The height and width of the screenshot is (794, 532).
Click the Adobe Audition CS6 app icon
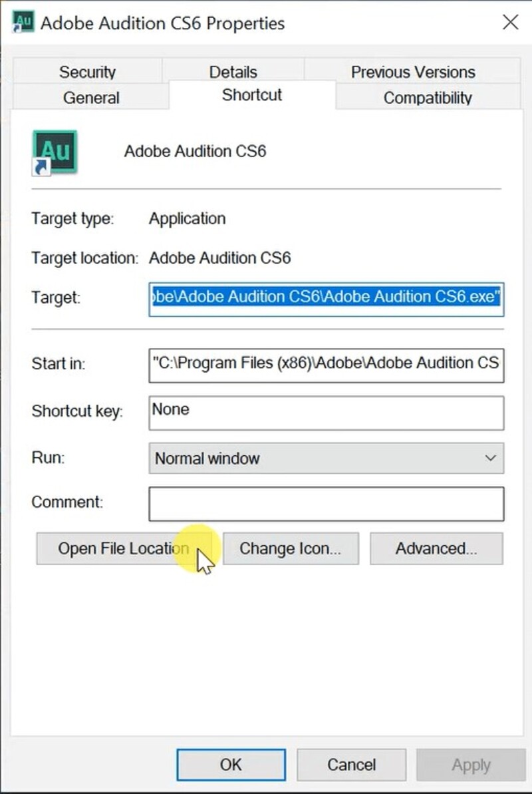(x=53, y=150)
